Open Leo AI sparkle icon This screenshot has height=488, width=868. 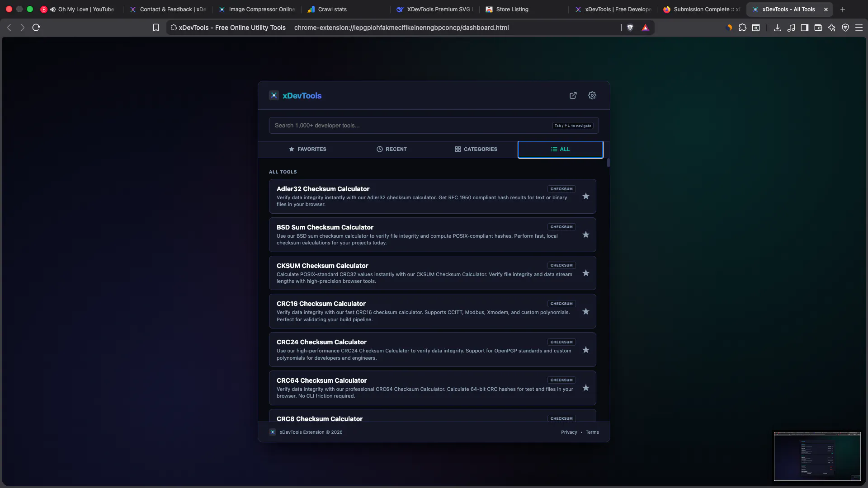832,28
